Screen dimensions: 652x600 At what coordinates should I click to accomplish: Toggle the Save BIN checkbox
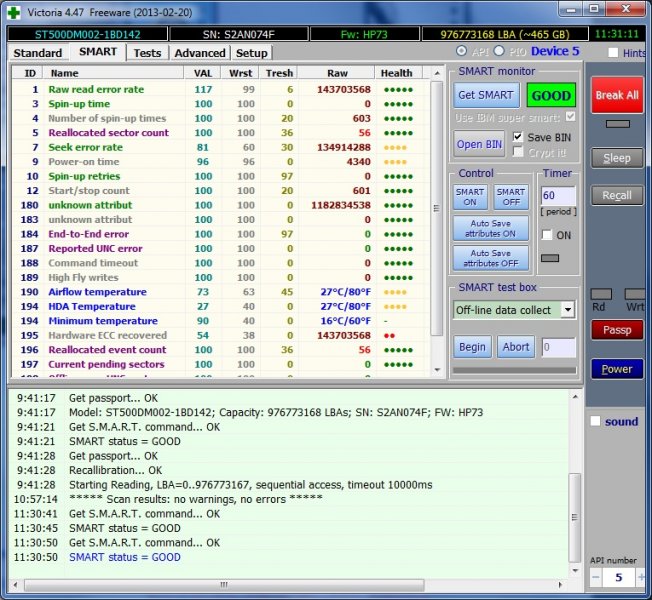pyautogui.click(x=518, y=136)
